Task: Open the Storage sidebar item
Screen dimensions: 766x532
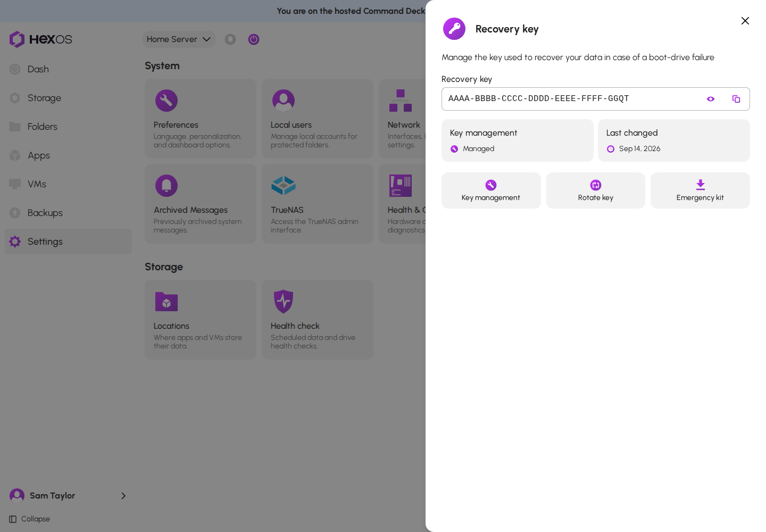Action: [x=68, y=98]
